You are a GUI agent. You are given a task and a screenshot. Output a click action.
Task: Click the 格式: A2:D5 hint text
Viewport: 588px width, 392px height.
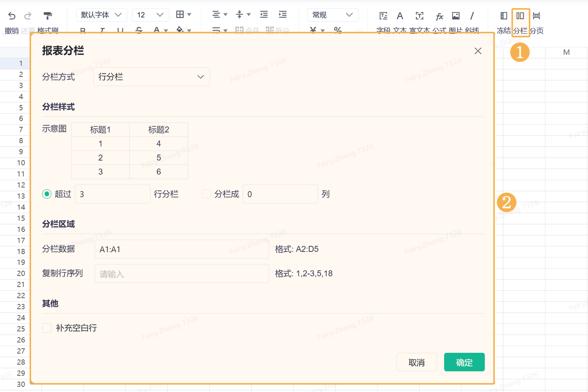point(297,249)
